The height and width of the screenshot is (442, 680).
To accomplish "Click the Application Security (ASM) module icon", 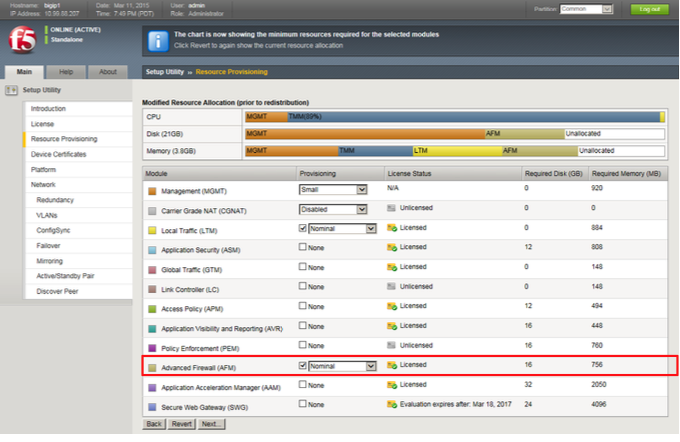I will 152,250.
